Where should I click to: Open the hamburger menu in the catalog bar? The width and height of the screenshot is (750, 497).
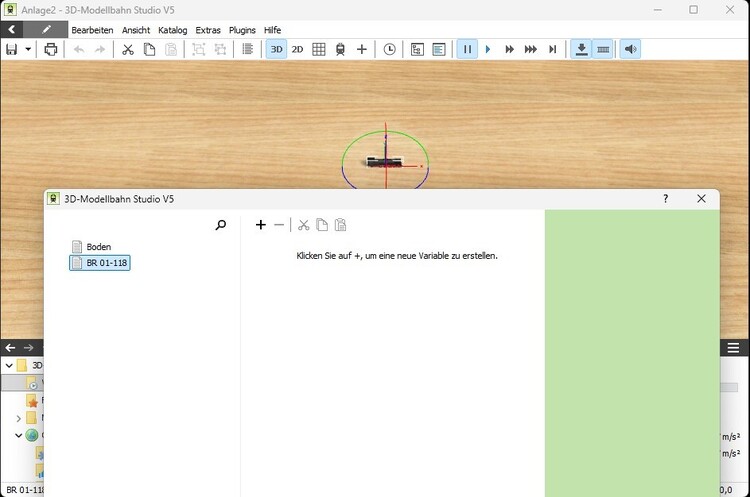[x=733, y=348]
